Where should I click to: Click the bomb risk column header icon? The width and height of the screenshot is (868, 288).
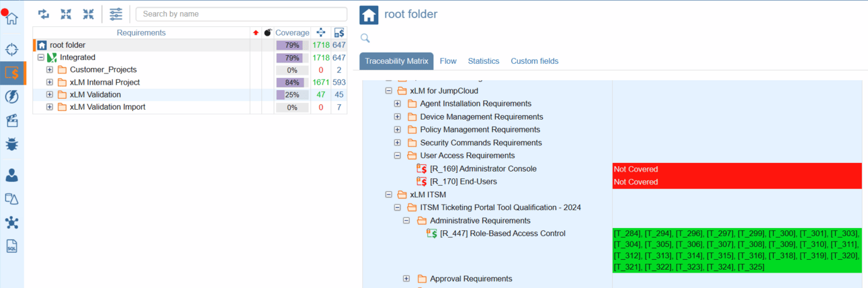[267, 32]
